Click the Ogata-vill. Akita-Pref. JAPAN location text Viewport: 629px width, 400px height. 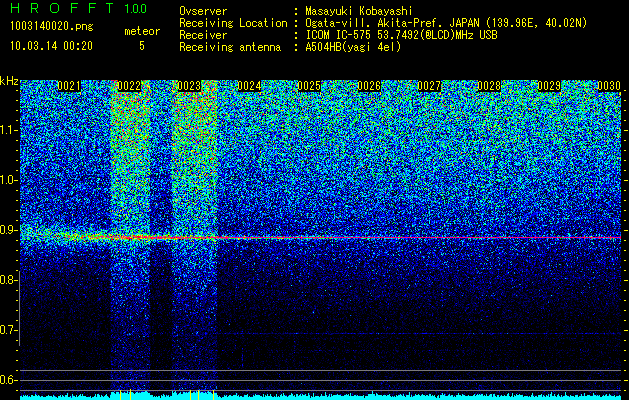[x=446, y=23]
